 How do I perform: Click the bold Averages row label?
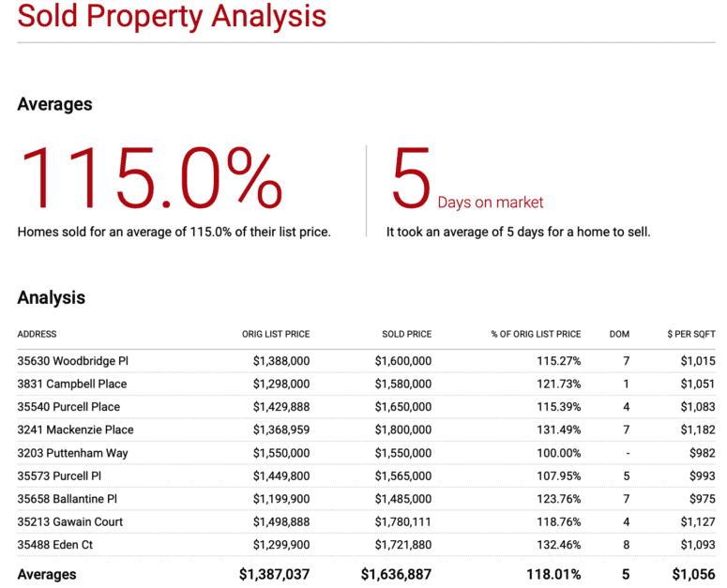(47, 574)
